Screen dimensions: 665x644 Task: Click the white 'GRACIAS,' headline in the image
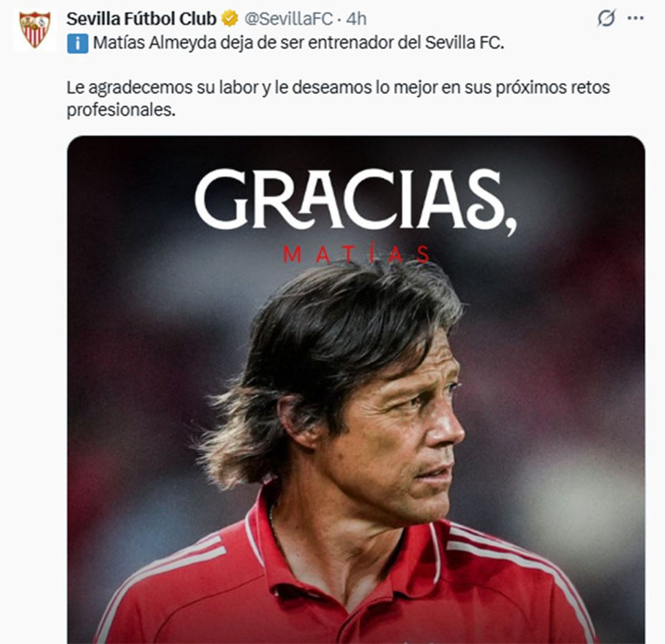(x=355, y=201)
